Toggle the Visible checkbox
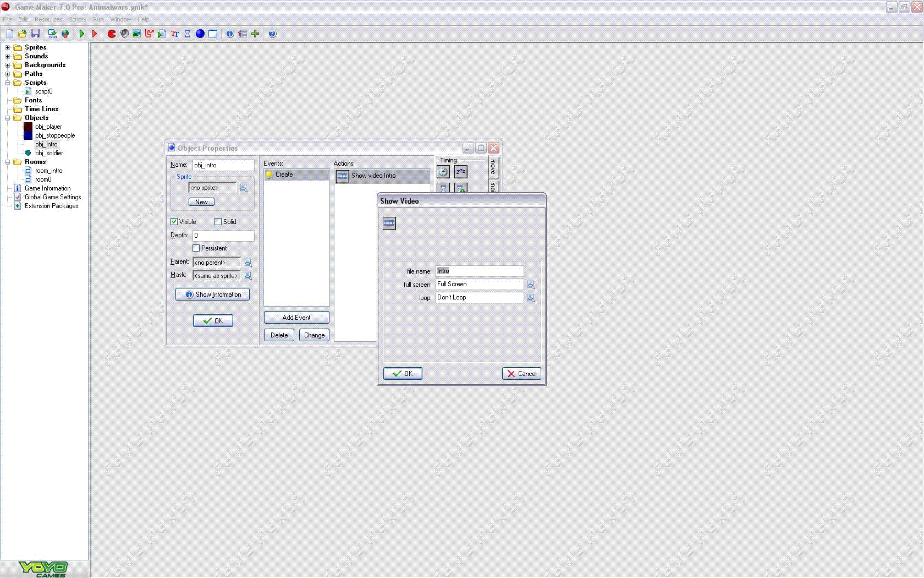Image resolution: width=924 pixels, height=578 pixels. tap(174, 222)
